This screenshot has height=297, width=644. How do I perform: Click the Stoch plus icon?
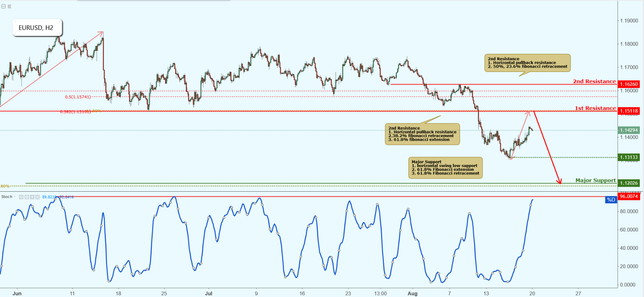point(32,197)
